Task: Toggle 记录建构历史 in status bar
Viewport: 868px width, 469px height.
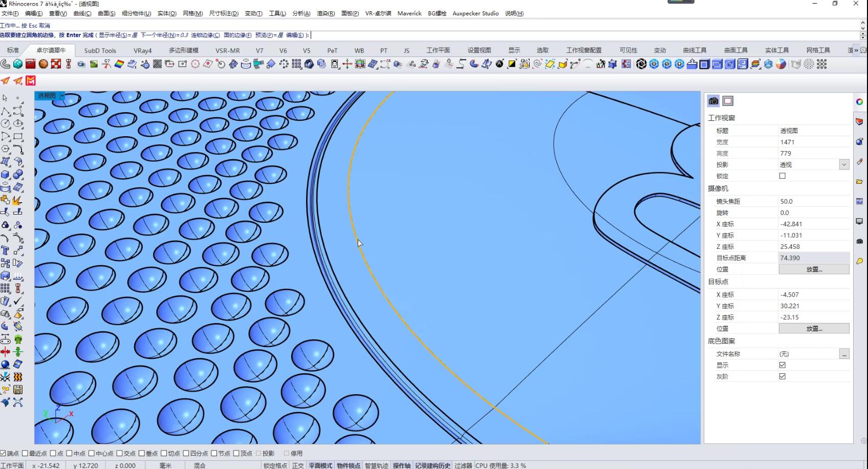Action: point(432,465)
